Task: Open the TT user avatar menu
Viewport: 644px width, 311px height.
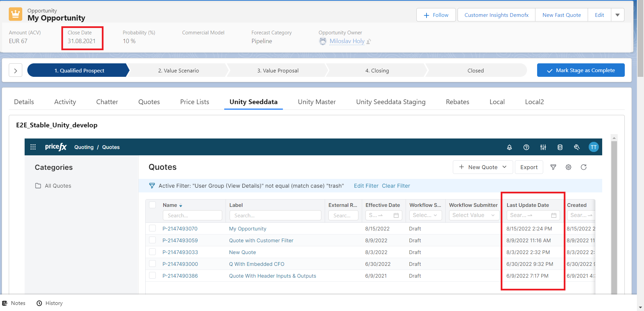Action: (x=593, y=147)
